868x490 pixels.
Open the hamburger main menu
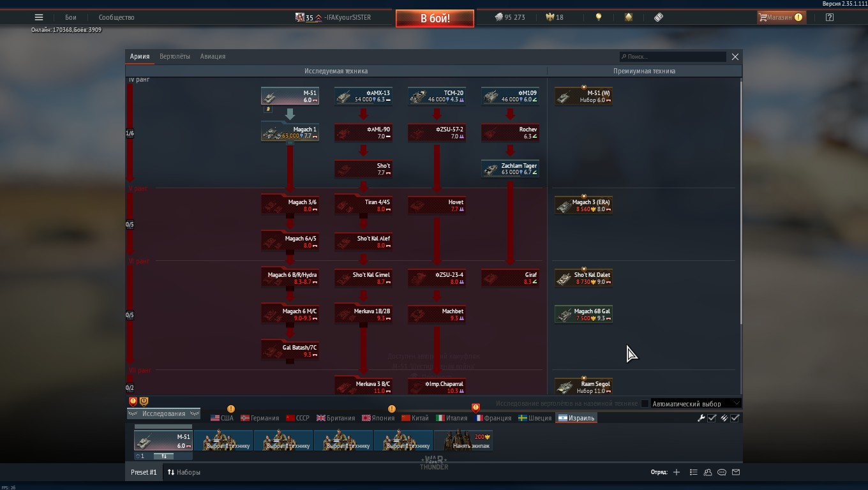click(x=39, y=17)
